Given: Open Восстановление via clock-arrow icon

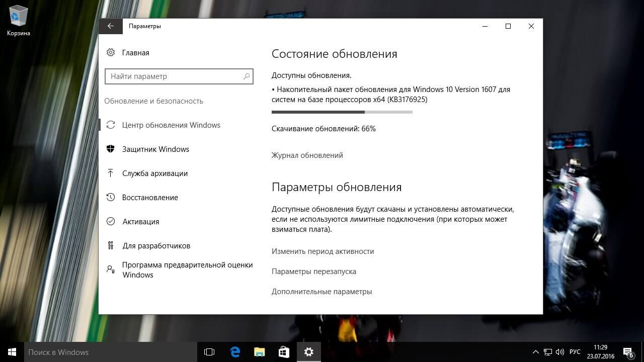Looking at the screenshot, I should 111,197.
